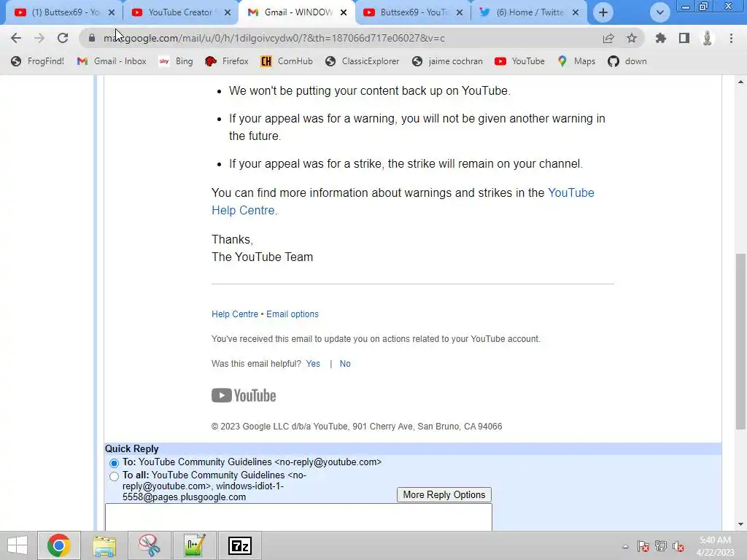Go back with the browser back arrow

[x=16, y=38]
